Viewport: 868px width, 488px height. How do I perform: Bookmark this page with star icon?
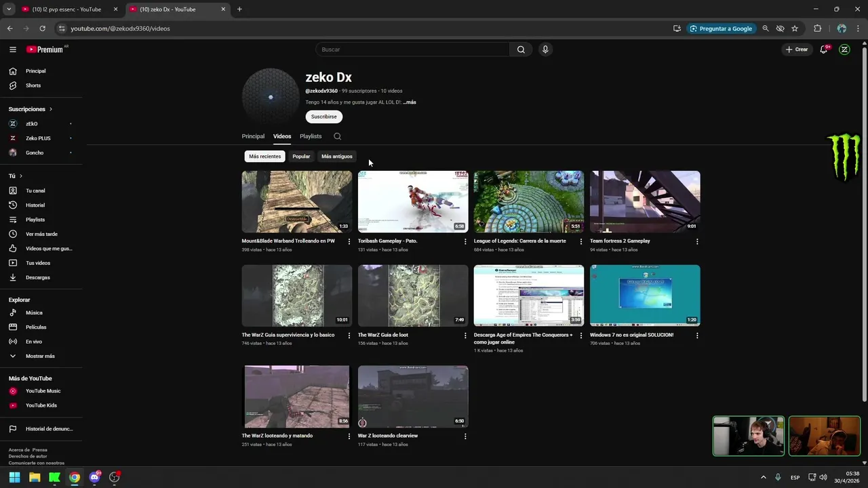[x=795, y=28]
